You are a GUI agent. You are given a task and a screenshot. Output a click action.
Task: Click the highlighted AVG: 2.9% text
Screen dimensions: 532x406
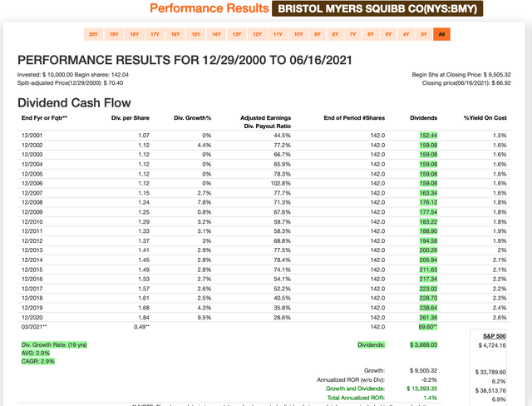[35, 353]
